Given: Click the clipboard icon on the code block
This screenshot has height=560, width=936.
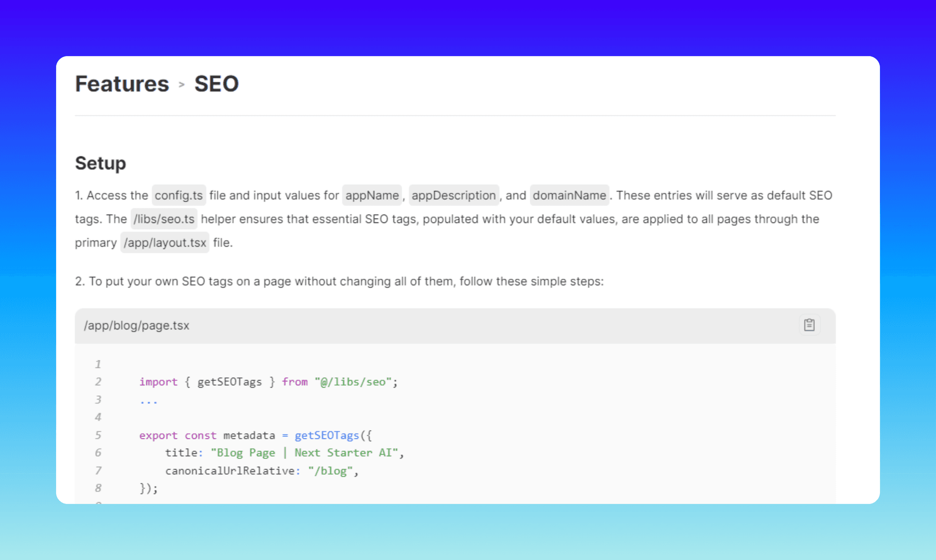Looking at the screenshot, I should pyautogui.click(x=809, y=325).
